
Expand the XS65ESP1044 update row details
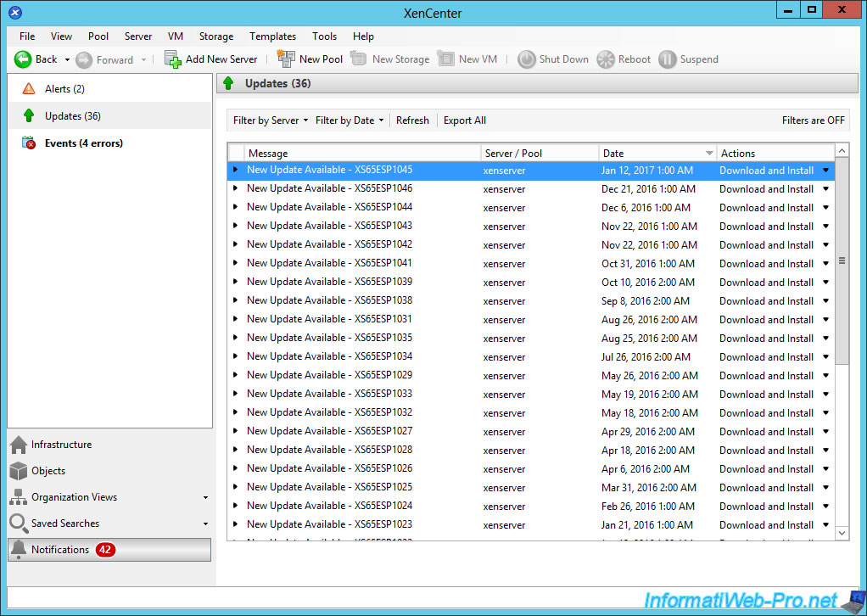point(236,207)
